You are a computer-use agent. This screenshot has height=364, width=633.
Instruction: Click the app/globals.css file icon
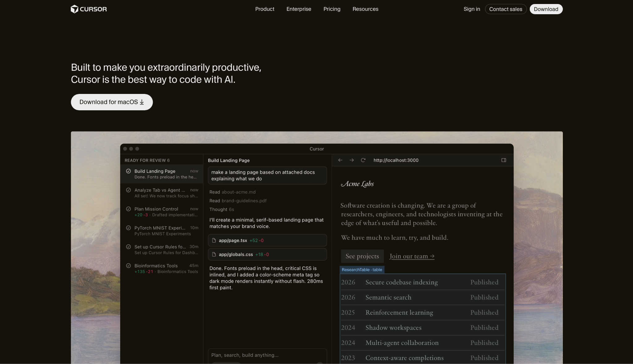coord(214,254)
